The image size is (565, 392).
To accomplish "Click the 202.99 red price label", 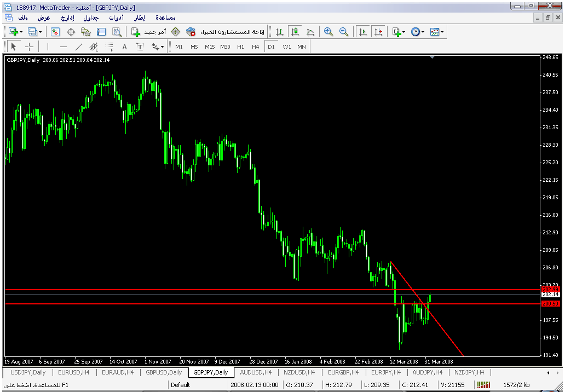I will [x=550, y=289].
